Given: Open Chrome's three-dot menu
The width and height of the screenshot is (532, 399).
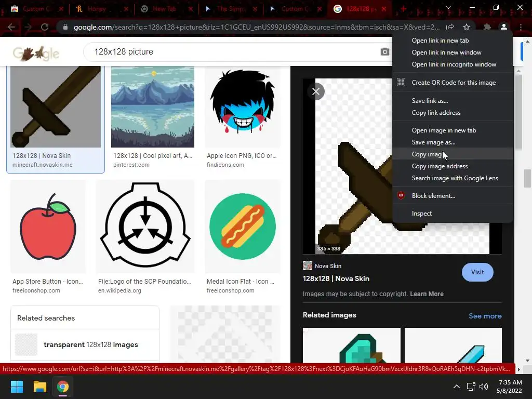Looking at the screenshot, I should pos(521,27).
